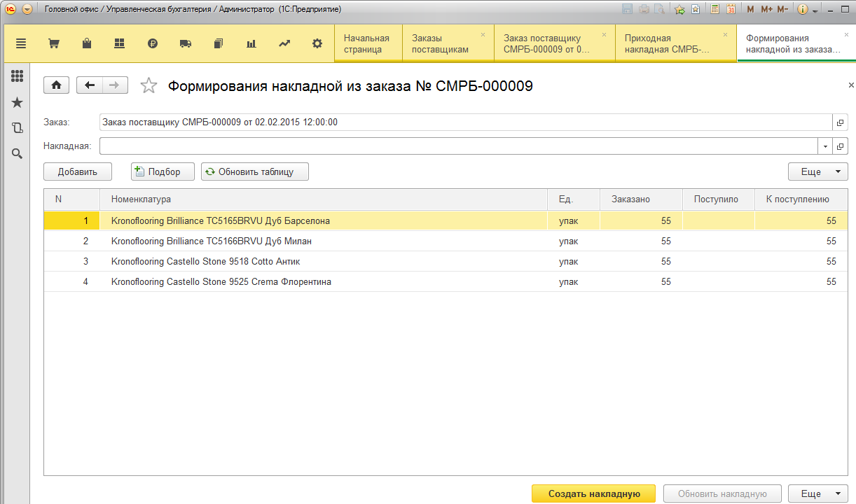Image resolution: width=856 pixels, height=504 pixels.
Task: Get link icon in title bar
Action: coord(696,9)
